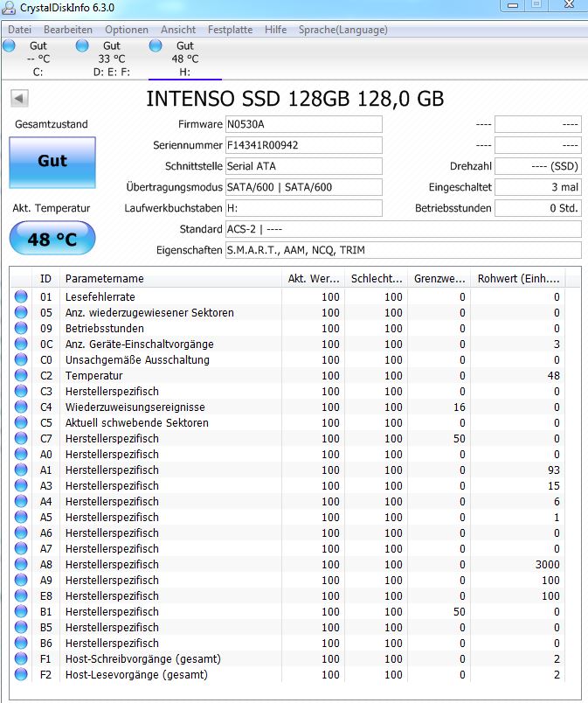Click status orb for F1 Host-Schreibvorgänge
The image size is (588, 703).
21,658
